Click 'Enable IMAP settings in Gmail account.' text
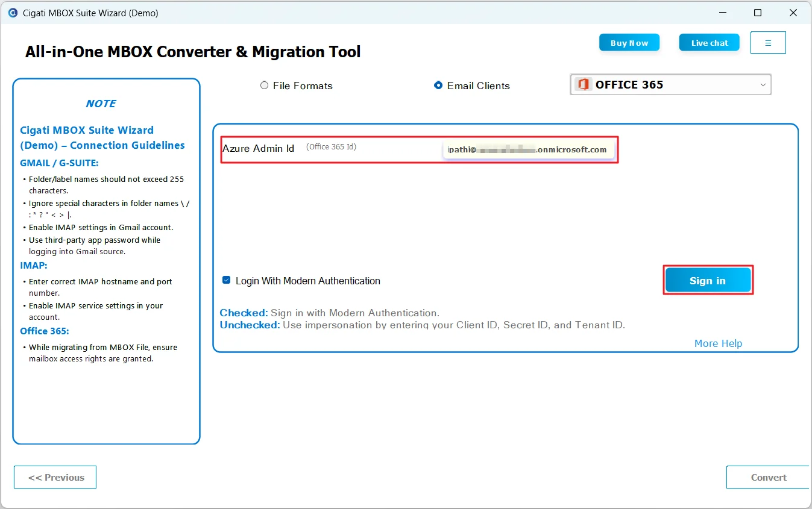 (x=101, y=227)
